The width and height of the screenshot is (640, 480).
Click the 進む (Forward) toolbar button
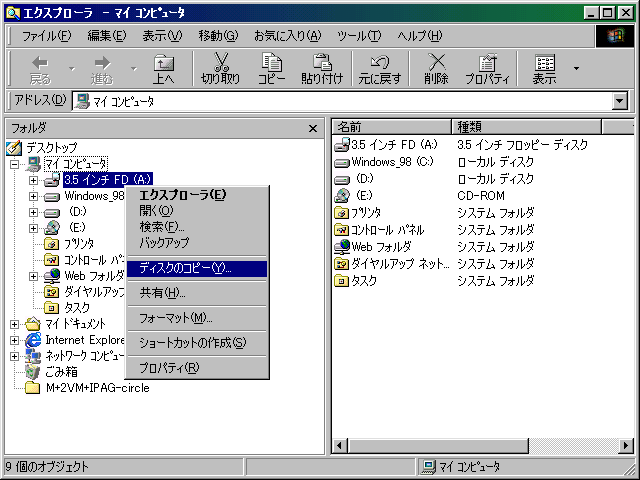(x=102, y=69)
